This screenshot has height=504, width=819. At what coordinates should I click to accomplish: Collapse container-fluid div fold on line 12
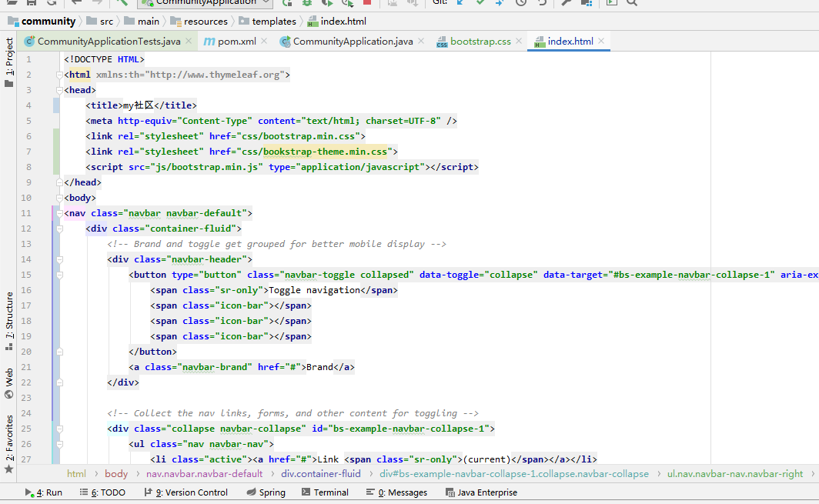pyautogui.click(x=59, y=229)
